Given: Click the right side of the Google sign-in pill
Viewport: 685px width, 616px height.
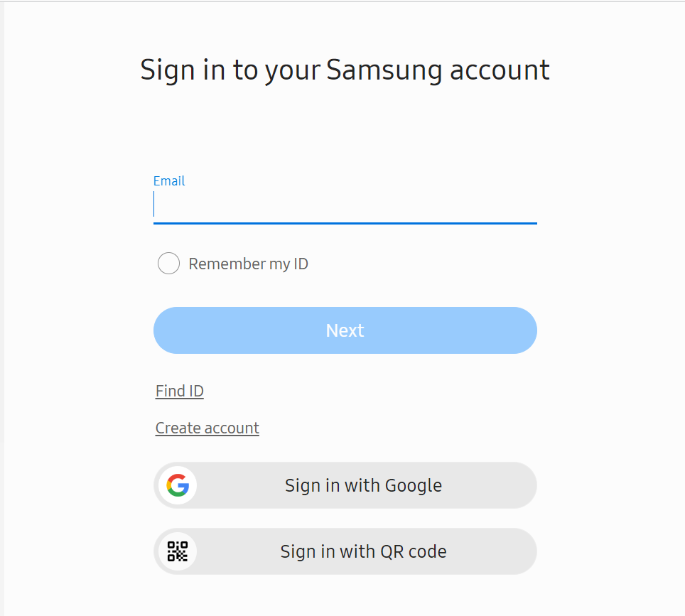Looking at the screenshot, I should [511, 485].
